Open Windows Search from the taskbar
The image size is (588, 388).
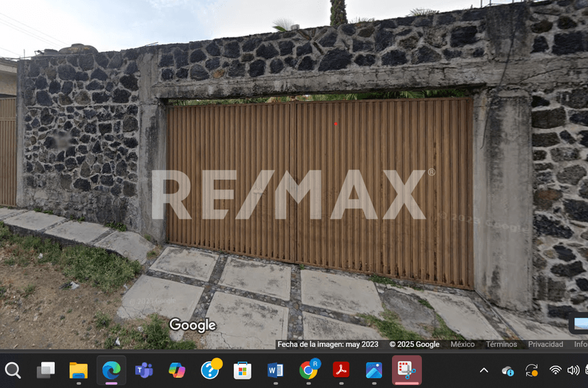coord(13,370)
